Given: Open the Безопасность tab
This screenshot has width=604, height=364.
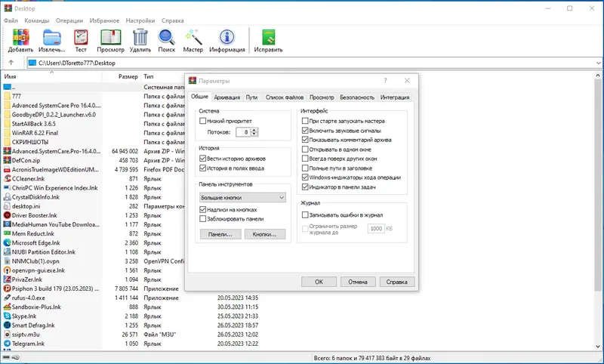Looking at the screenshot, I should tap(357, 97).
